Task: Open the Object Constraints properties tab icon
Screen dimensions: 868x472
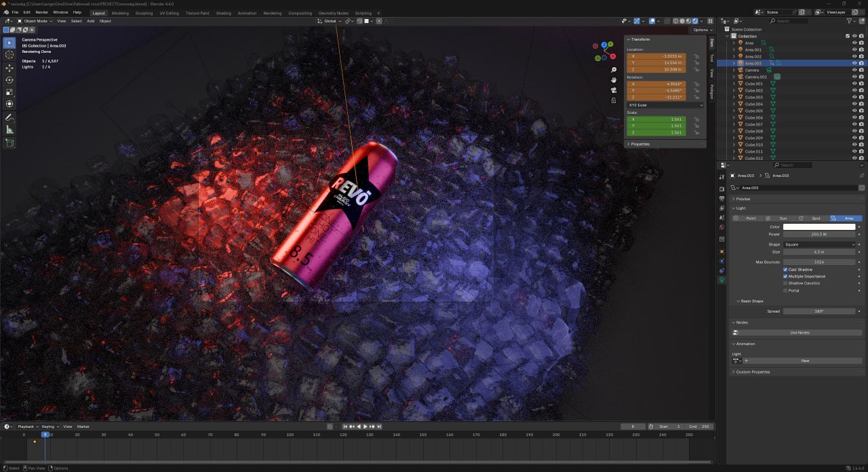Action: tap(722, 271)
